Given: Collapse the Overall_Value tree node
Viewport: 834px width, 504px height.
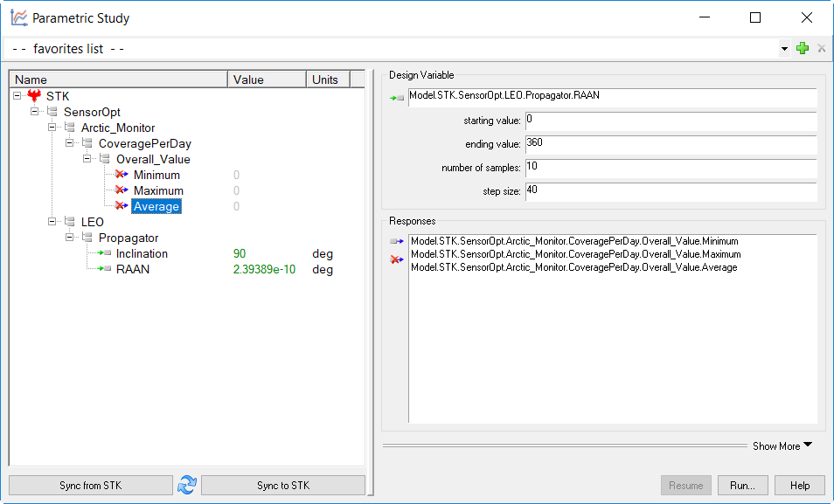Looking at the screenshot, I should (88, 160).
